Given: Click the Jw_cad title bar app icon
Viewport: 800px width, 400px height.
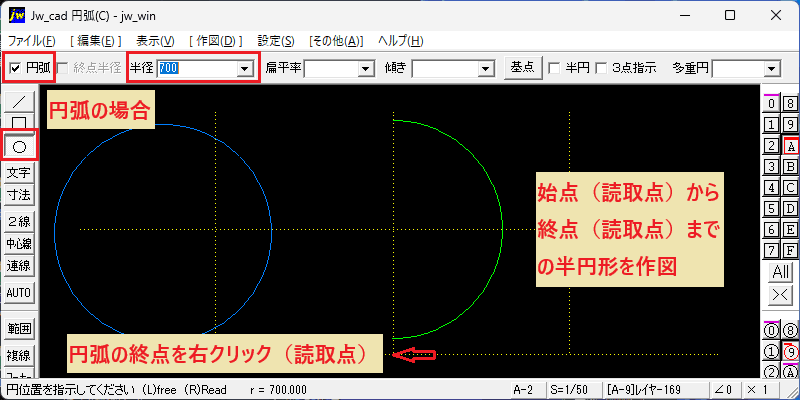Looking at the screenshot, I should point(17,15).
